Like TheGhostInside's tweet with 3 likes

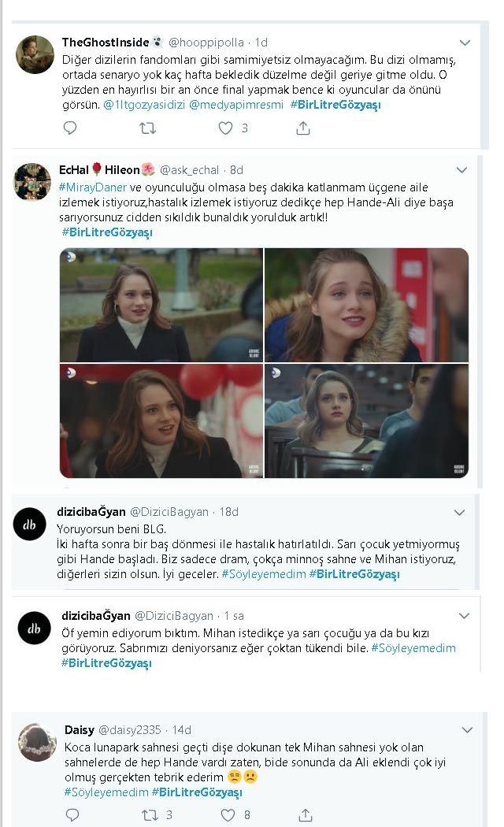(x=226, y=128)
